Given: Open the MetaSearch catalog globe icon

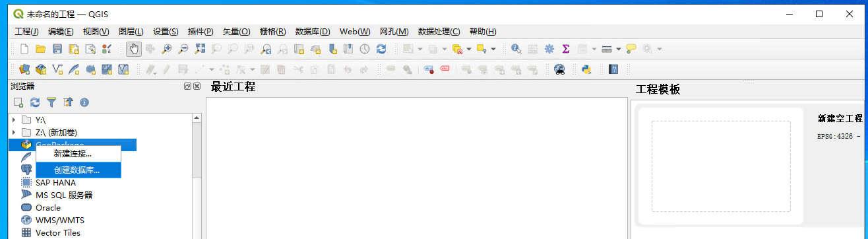Looking at the screenshot, I should [x=559, y=69].
